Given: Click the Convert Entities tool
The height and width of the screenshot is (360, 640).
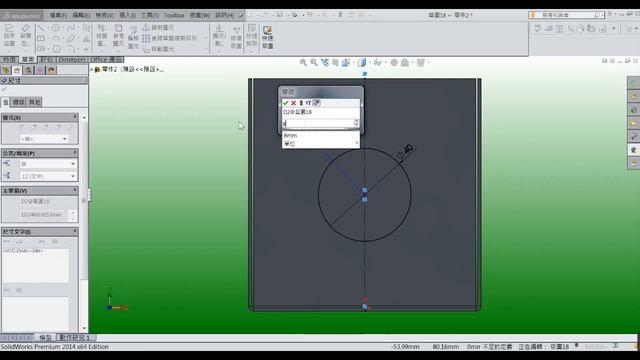Looking at the screenshot, I should [118, 36].
